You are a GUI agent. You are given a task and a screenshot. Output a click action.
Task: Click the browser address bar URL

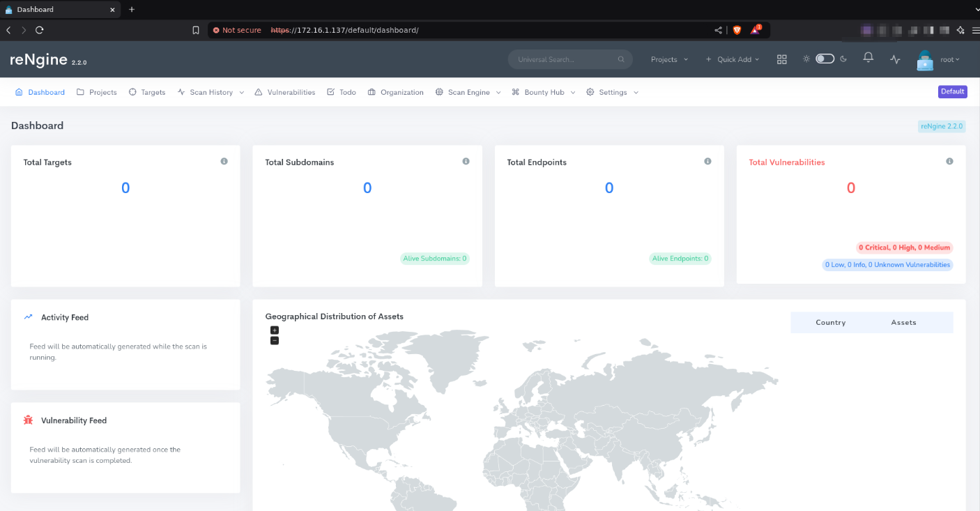pos(344,30)
